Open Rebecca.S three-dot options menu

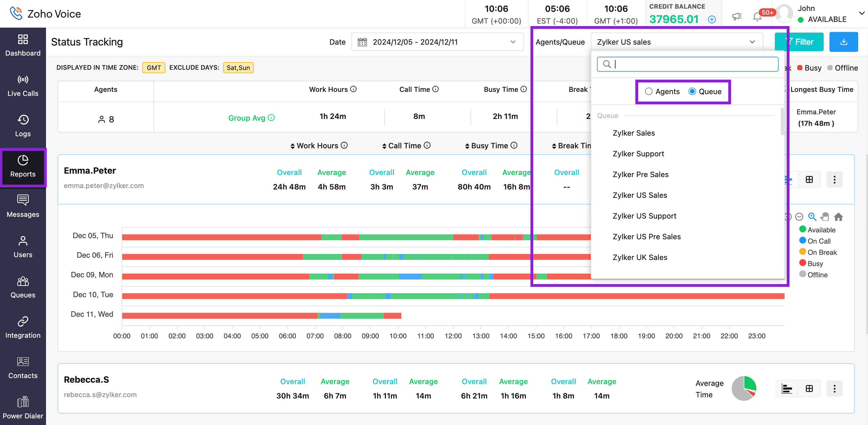[x=834, y=388]
